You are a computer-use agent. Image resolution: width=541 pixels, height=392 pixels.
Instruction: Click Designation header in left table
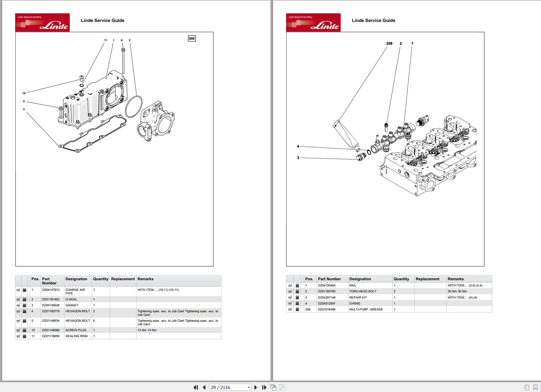[76, 279]
